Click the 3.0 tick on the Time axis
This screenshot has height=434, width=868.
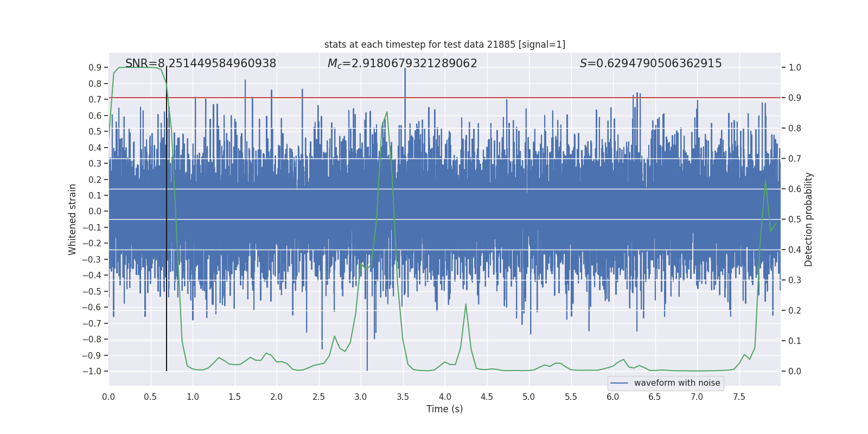(361, 397)
